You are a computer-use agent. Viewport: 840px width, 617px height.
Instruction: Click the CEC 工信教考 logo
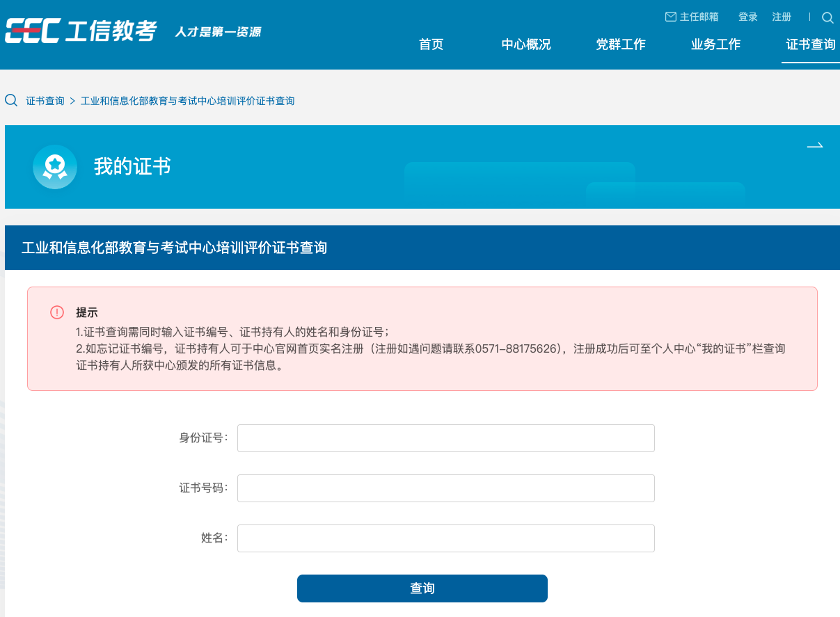coord(81,31)
